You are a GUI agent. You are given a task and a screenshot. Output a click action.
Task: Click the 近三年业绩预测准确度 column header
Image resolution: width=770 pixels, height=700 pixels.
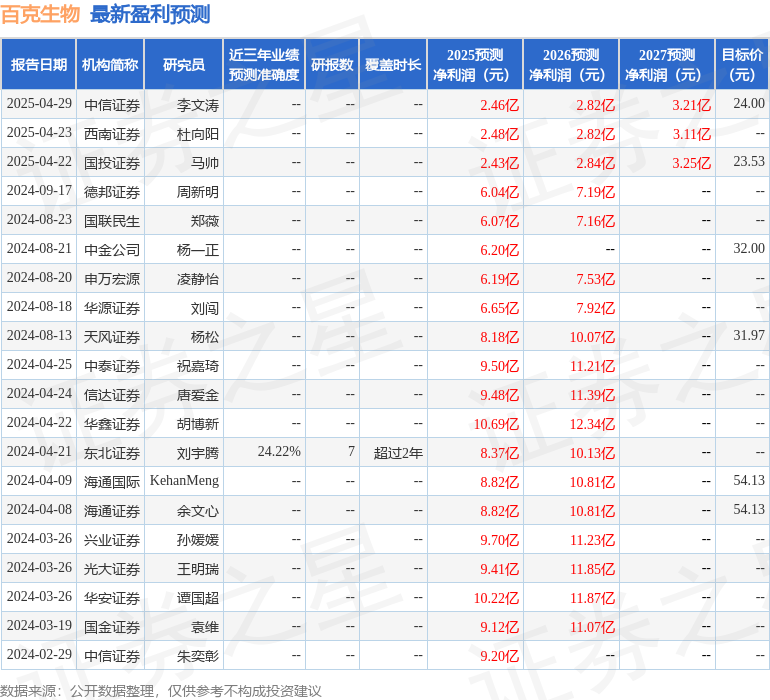[x=264, y=64]
